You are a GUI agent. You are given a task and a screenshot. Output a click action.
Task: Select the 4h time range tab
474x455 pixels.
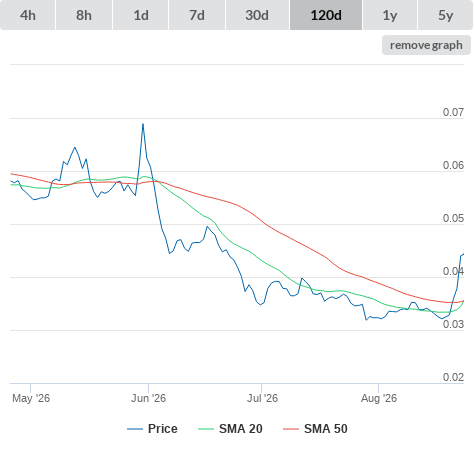point(27,15)
